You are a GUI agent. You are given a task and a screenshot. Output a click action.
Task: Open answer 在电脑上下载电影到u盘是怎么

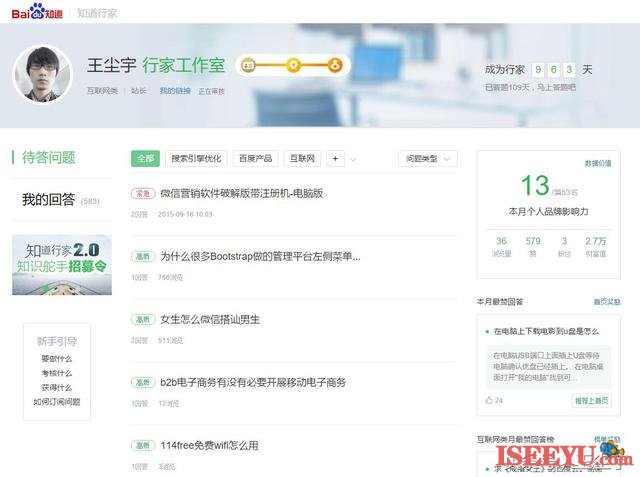point(546,331)
